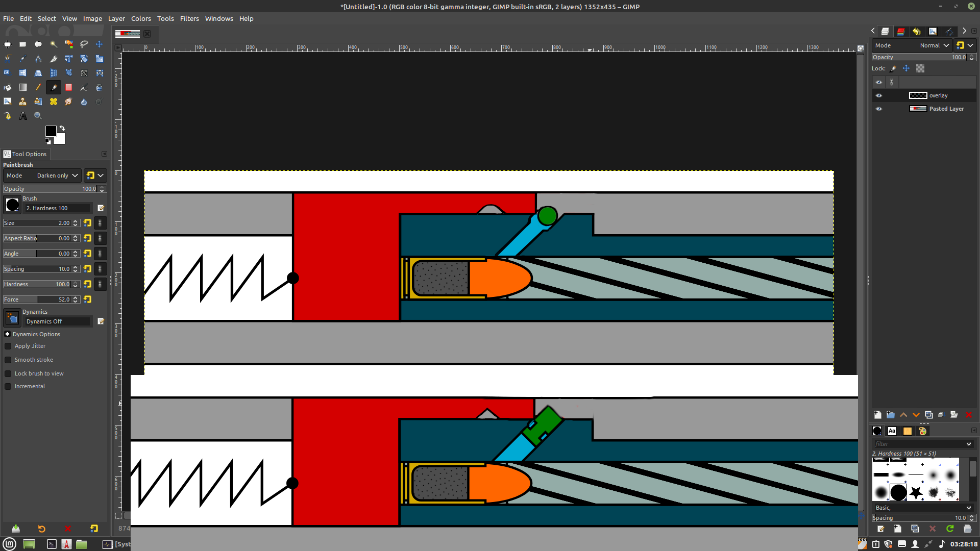This screenshot has width=980, height=551.
Task: Open layer blend mode group dropdown
Action: [965, 45]
